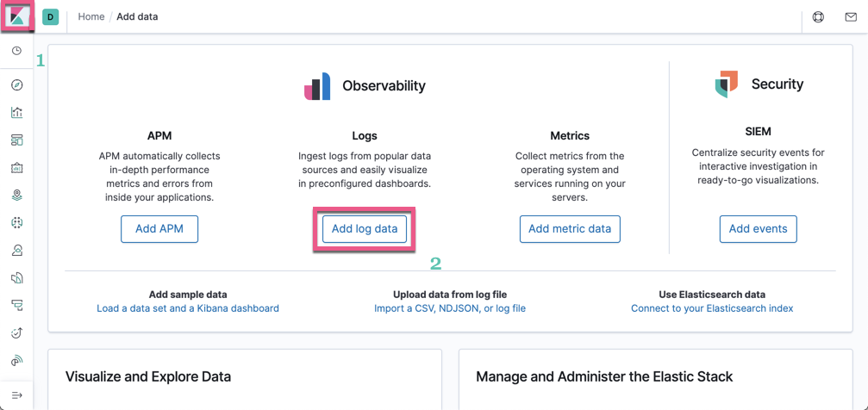Open APM app icon in sidebar

pyautogui.click(x=17, y=305)
